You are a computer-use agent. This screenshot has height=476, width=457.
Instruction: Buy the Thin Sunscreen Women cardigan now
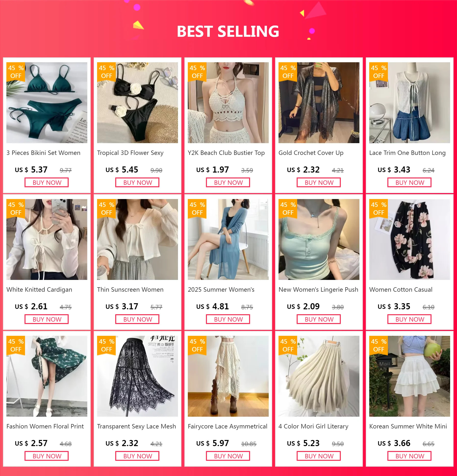point(137,319)
